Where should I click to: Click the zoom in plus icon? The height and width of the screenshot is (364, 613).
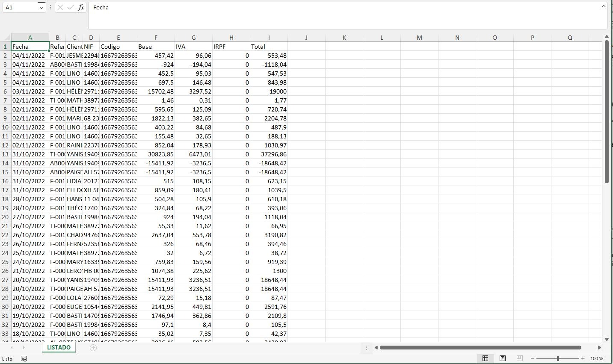point(583,358)
